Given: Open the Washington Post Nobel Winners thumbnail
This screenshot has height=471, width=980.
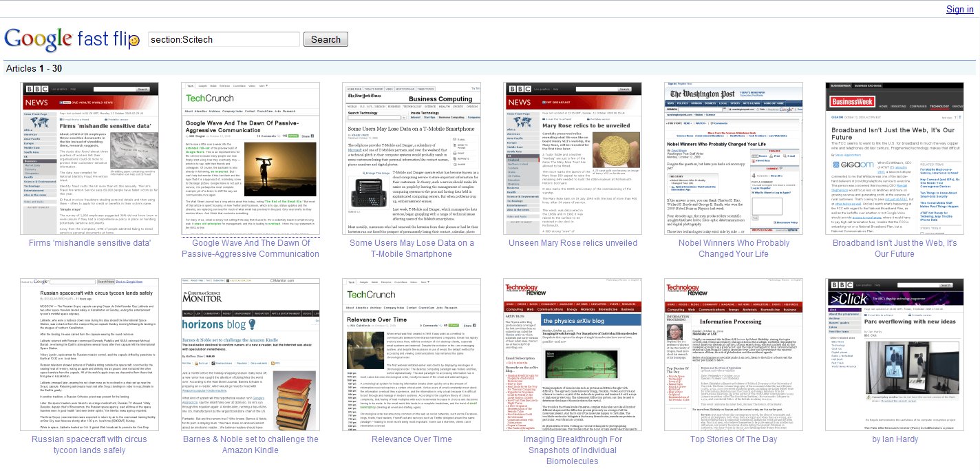Looking at the screenshot, I should point(734,158).
